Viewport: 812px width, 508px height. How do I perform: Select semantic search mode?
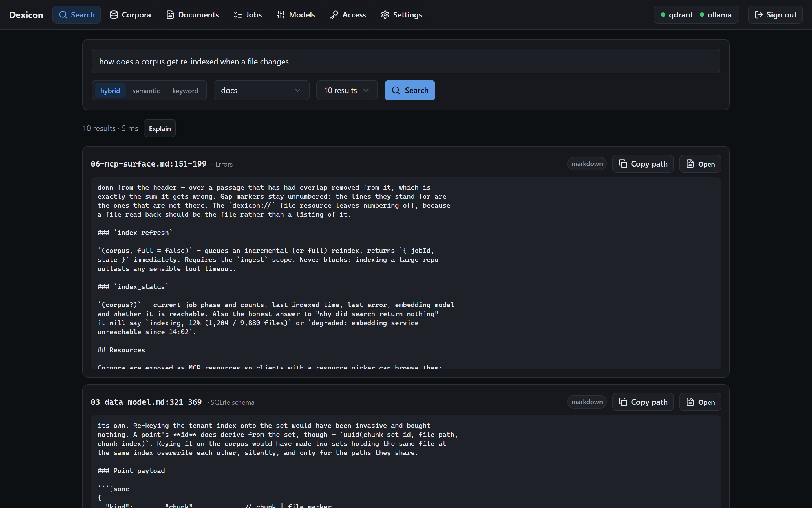click(146, 90)
